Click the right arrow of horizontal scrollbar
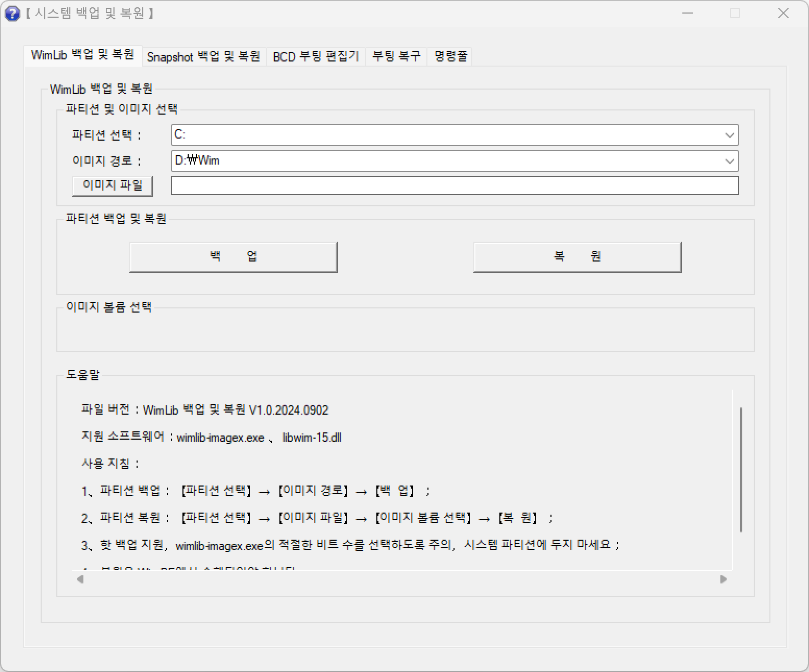 point(724,579)
